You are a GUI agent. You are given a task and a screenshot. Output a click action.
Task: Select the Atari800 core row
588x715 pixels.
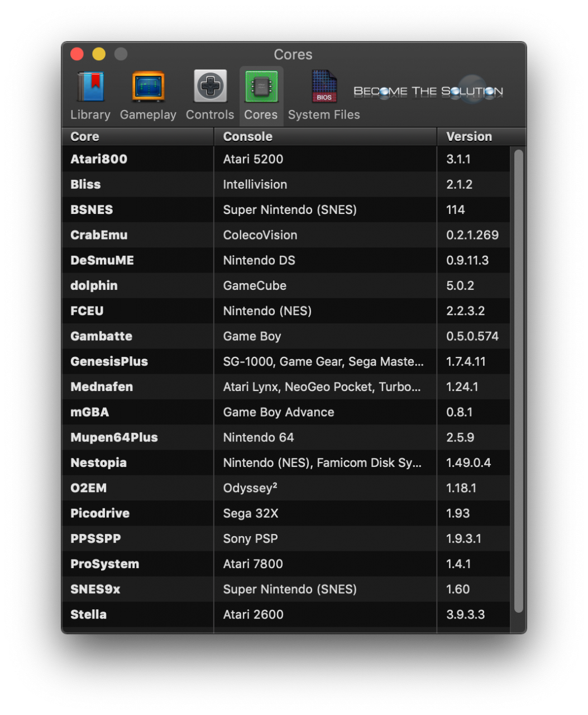pos(286,159)
